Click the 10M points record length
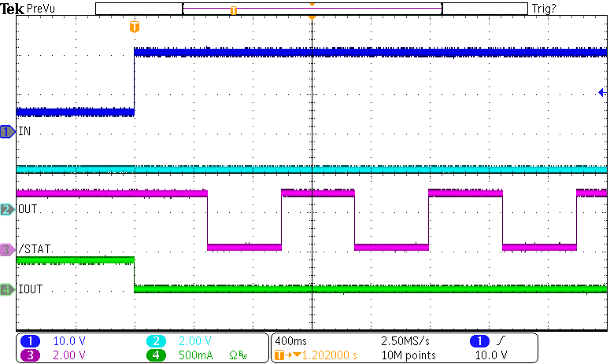 [409, 355]
